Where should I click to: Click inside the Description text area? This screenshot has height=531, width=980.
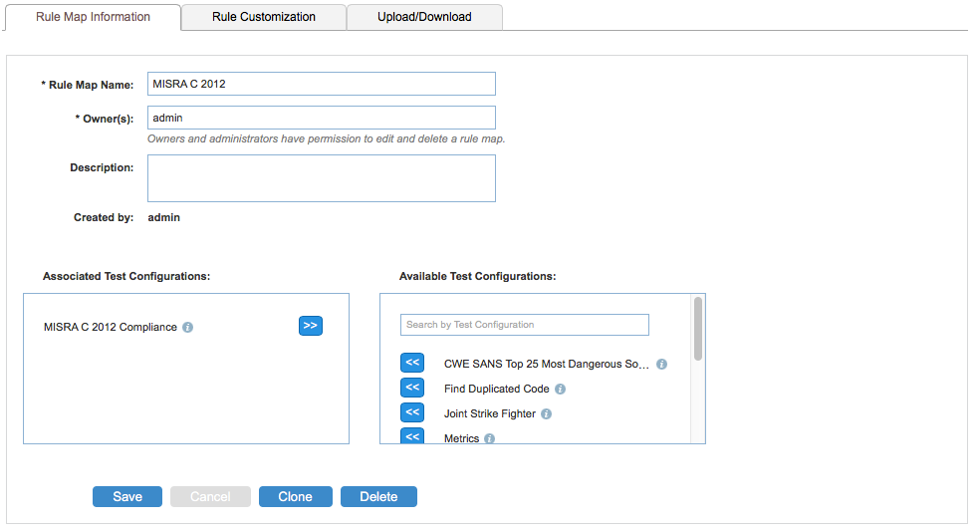point(322,178)
